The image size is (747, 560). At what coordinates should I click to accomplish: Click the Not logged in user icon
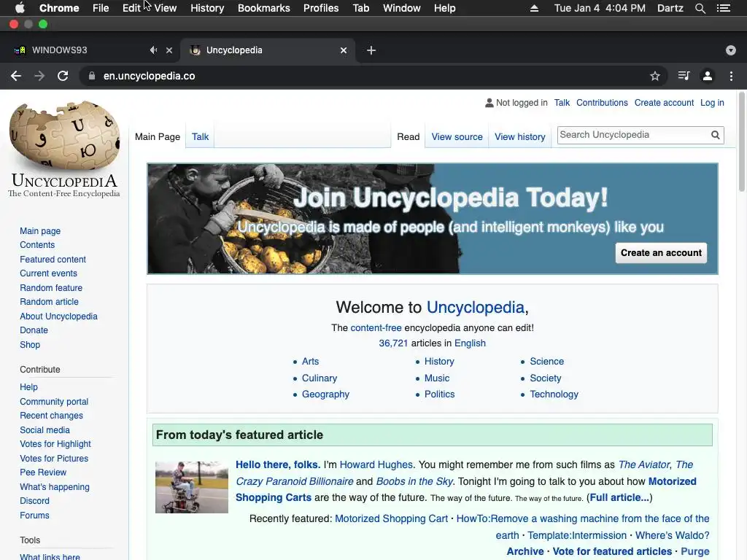tap(489, 103)
